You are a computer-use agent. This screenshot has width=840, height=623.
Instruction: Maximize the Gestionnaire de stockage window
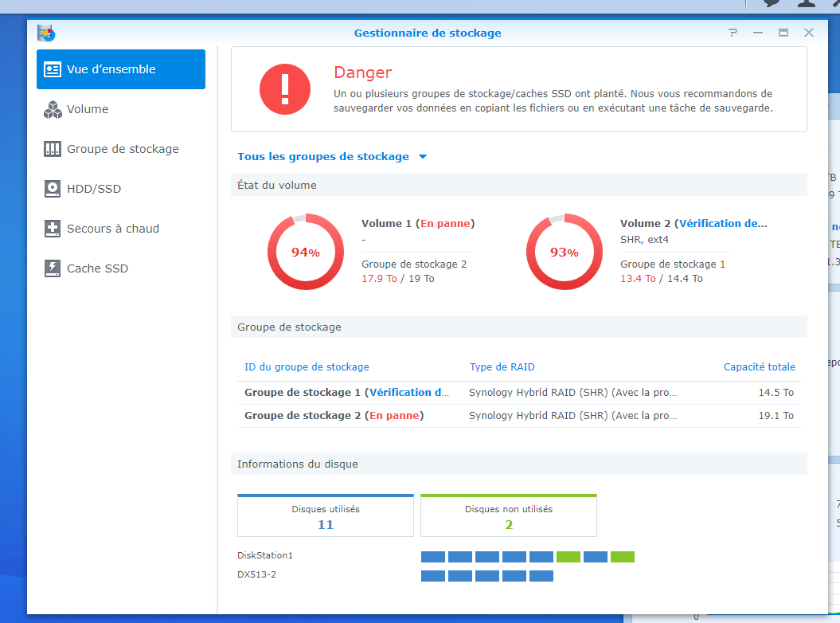[x=783, y=33]
